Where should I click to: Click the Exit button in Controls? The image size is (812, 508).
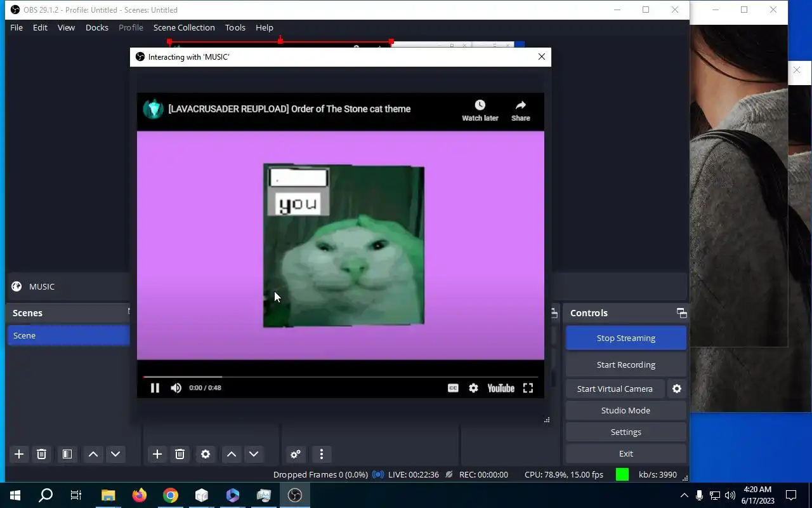(626, 453)
